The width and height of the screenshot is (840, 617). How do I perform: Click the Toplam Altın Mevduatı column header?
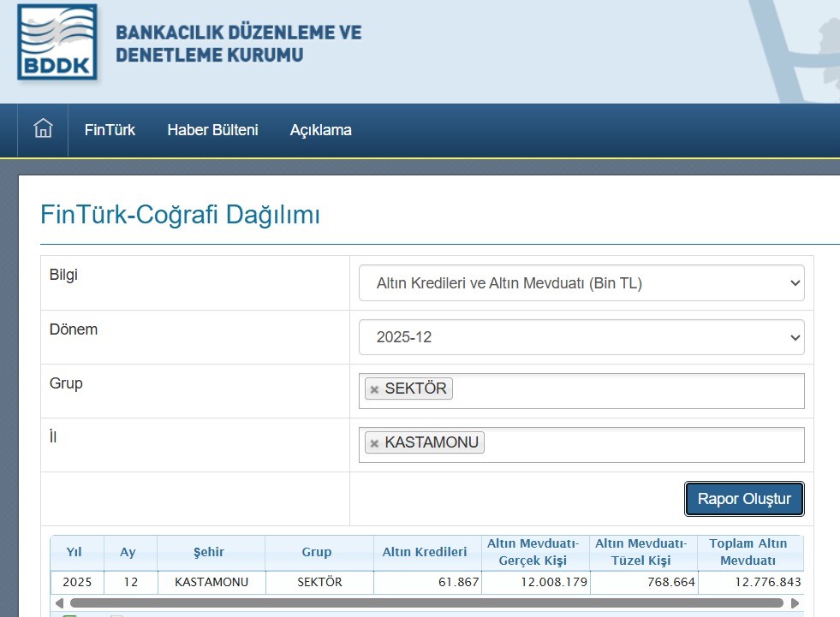coord(748,553)
